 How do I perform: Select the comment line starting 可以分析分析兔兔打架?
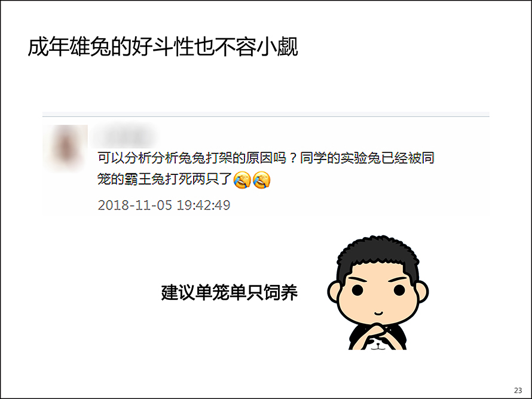[x=266, y=158]
